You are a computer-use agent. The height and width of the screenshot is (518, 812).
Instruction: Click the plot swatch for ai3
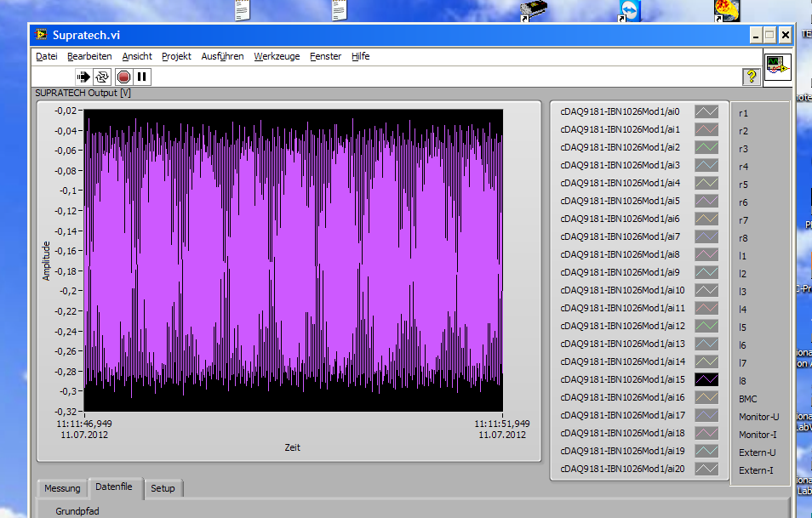click(706, 165)
